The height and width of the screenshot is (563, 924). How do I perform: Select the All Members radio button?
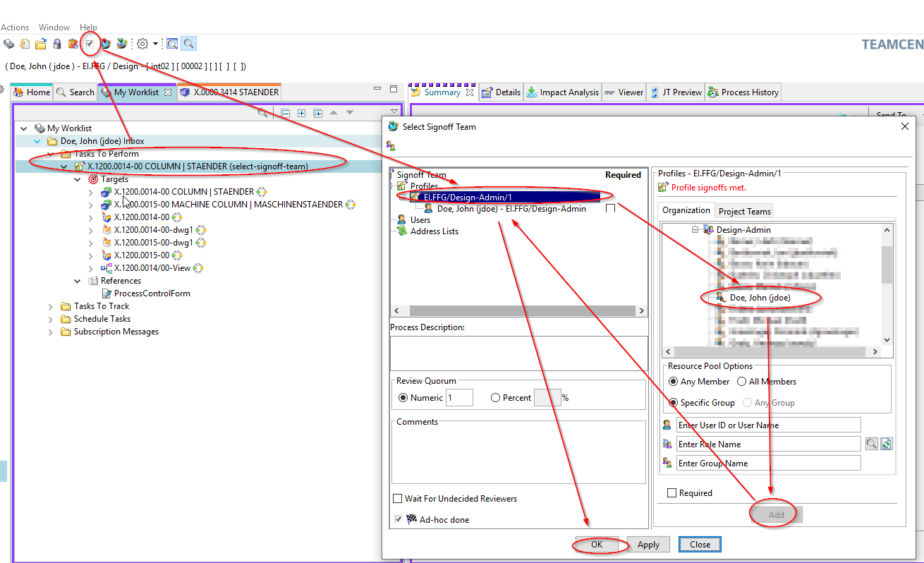741,382
